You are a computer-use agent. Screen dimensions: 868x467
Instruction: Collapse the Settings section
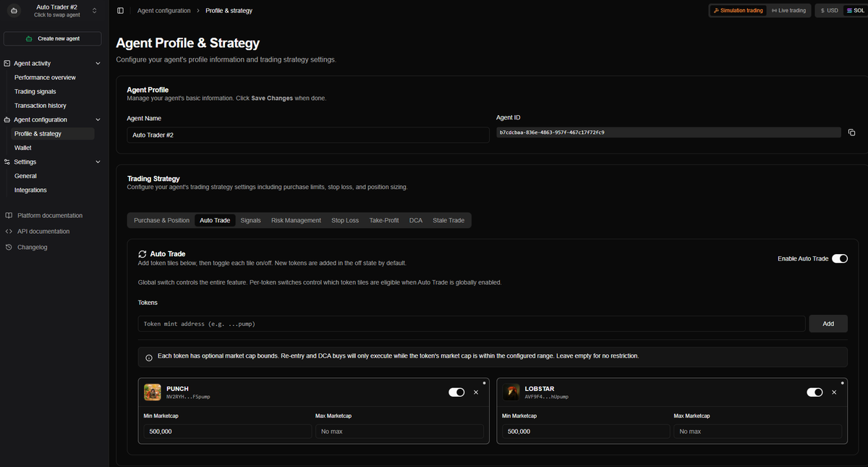(98, 162)
